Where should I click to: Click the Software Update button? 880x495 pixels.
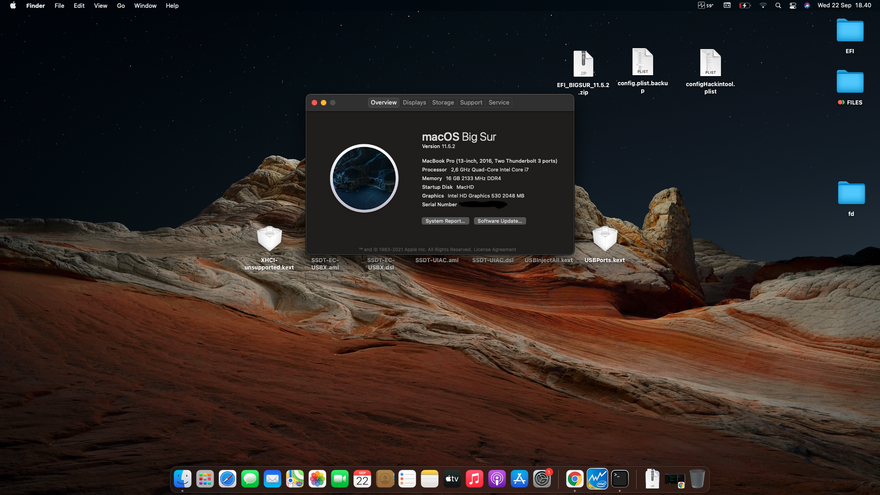click(499, 221)
